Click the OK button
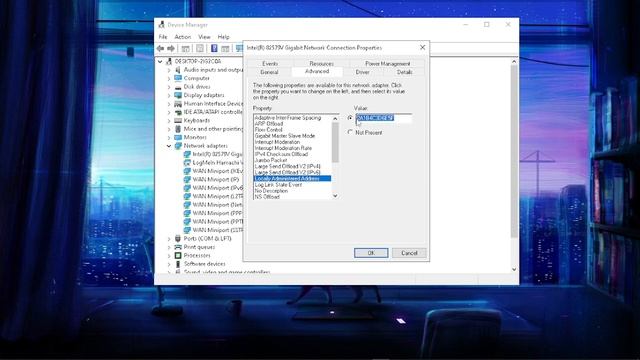The image size is (640, 360). [371, 253]
